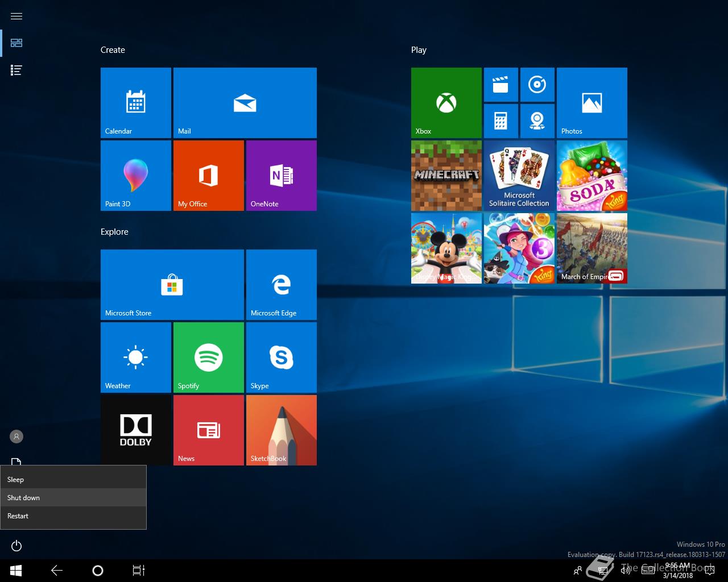Click the Explore group heading

point(114,232)
